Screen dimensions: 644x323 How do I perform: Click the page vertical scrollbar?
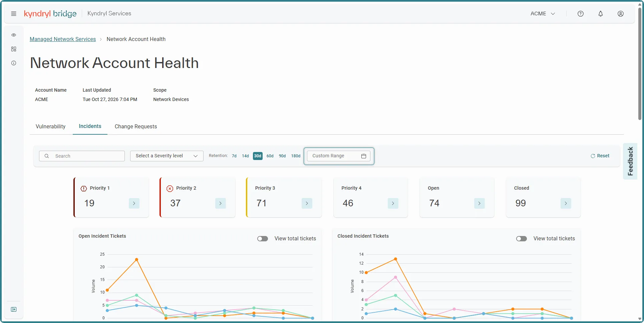pos(640,63)
